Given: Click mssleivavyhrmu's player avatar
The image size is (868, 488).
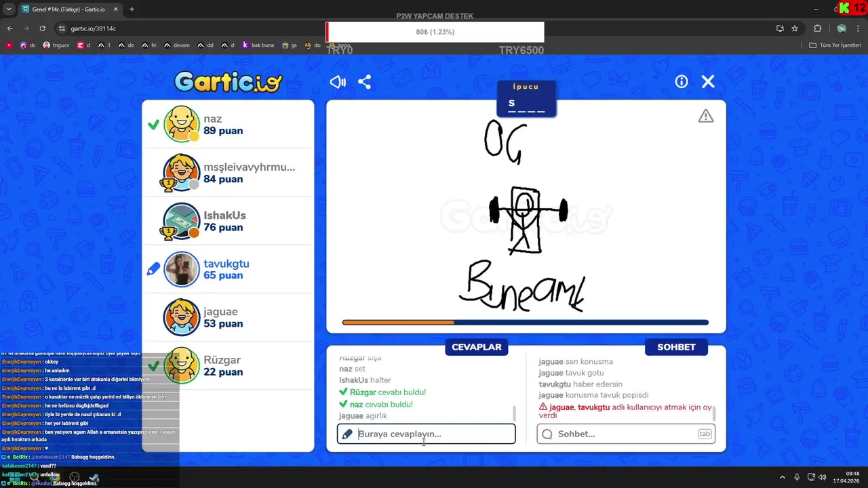Looking at the screenshot, I should click(181, 172).
